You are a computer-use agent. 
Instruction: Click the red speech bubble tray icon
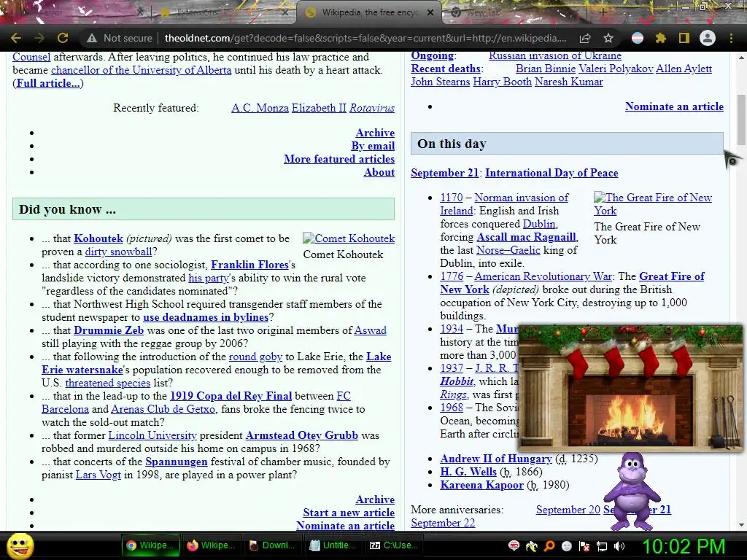(514, 546)
